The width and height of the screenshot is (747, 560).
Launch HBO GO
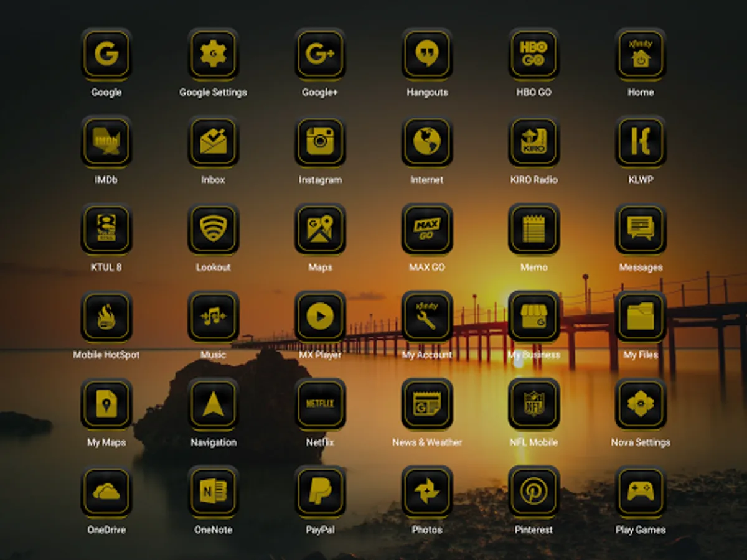[x=534, y=54]
